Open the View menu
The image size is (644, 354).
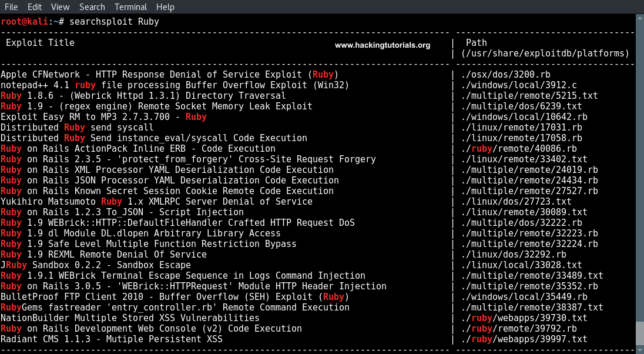click(x=61, y=7)
